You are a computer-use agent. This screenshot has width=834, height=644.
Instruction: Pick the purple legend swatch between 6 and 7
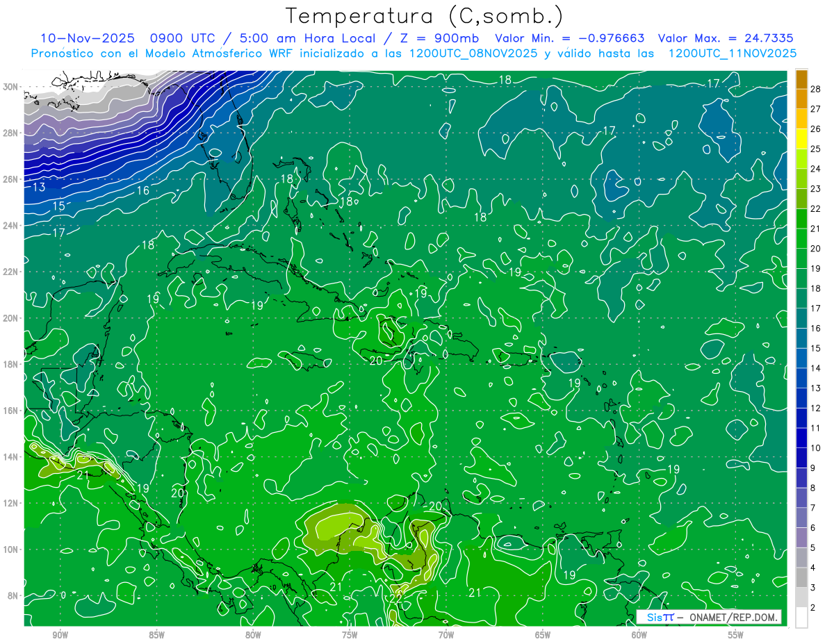coord(801,518)
